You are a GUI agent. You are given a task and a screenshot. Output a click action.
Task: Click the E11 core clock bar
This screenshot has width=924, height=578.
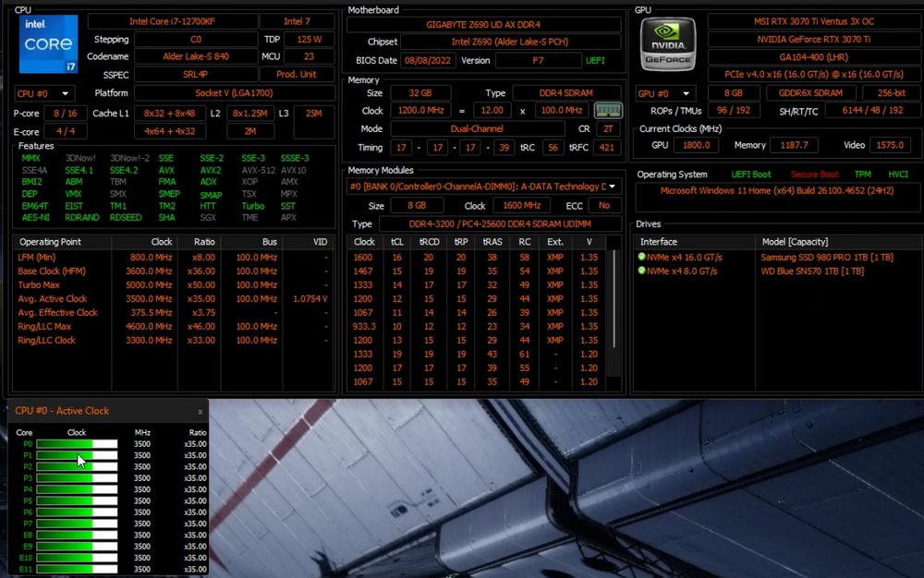pyautogui.click(x=77, y=569)
